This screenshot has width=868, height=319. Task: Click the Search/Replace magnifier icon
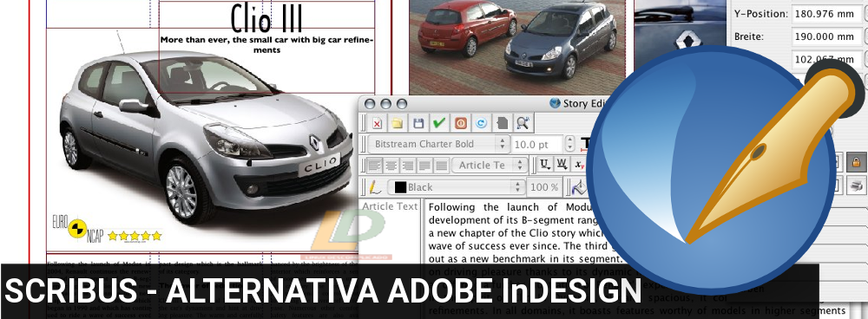[x=522, y=123]
